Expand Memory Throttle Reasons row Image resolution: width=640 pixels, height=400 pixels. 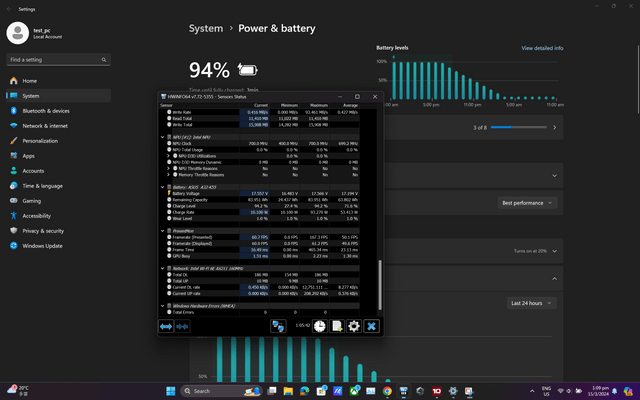point(168,175)
